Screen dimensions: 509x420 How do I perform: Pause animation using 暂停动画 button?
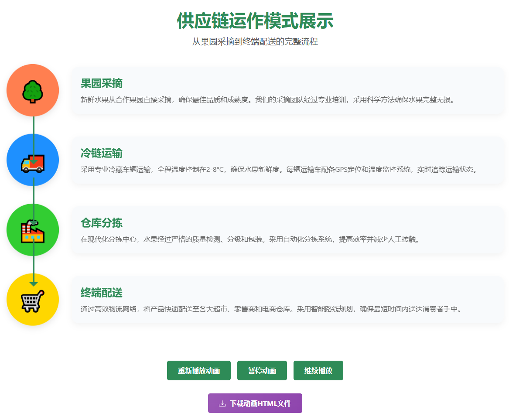point(262,371)
